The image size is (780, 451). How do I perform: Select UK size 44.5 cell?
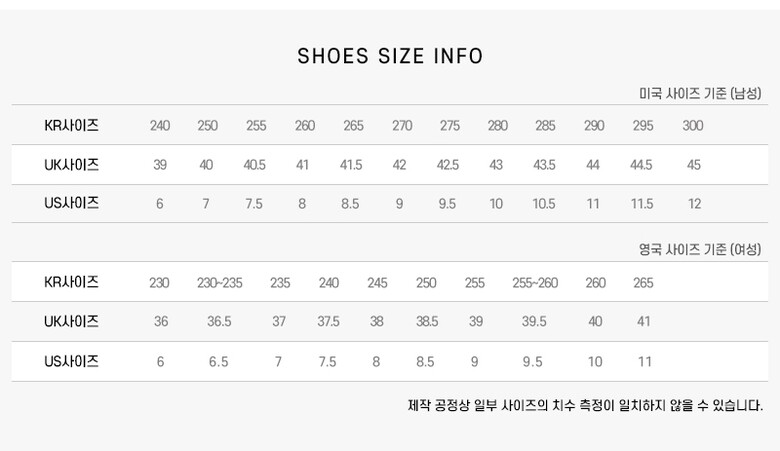click(641, 165)
